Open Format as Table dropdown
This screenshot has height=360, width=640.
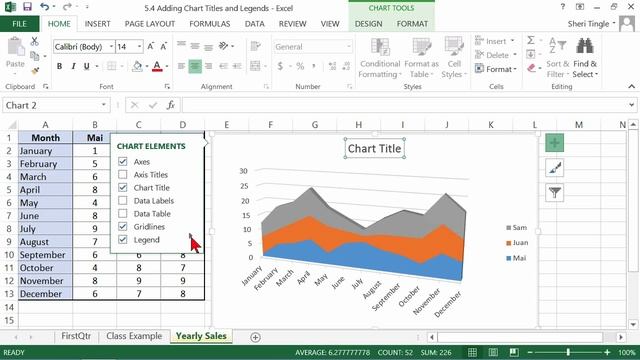point(422,58)
